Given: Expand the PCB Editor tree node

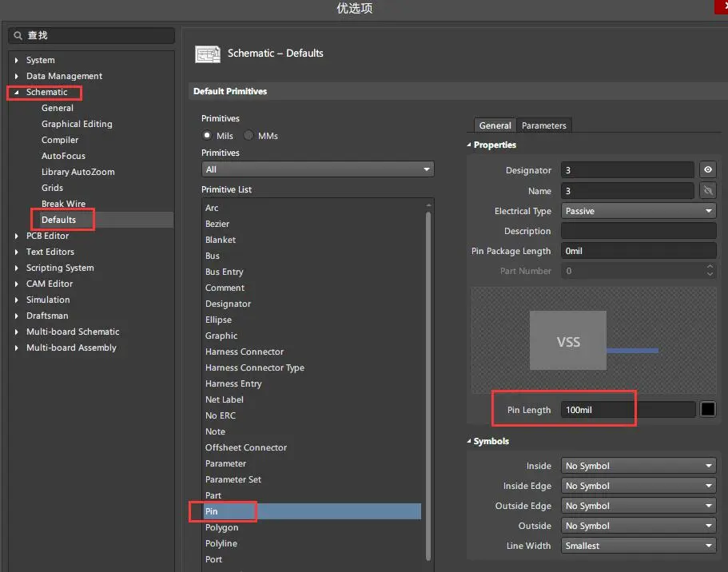Looking at the screenshot, I should [17, 236].
